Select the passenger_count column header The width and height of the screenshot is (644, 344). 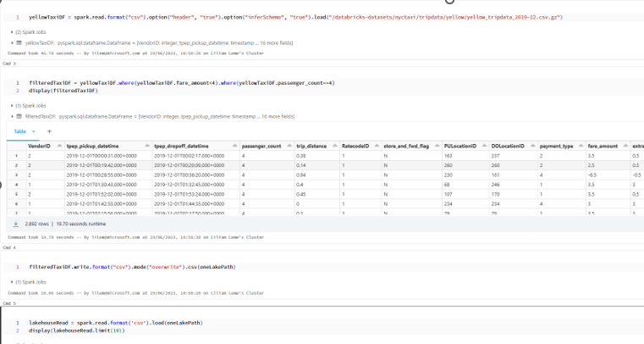click(x=261, y=146)
